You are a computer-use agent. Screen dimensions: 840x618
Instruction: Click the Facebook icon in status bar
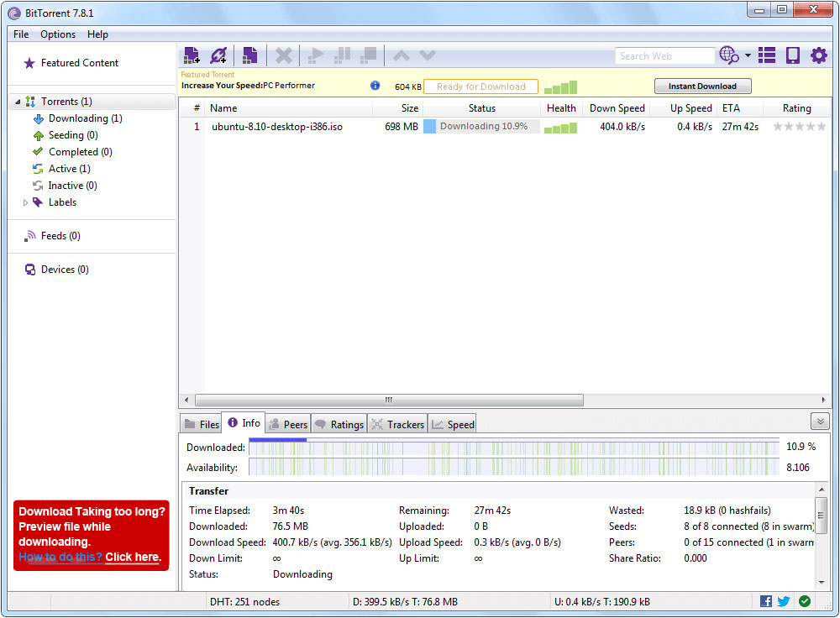point(765,601)
